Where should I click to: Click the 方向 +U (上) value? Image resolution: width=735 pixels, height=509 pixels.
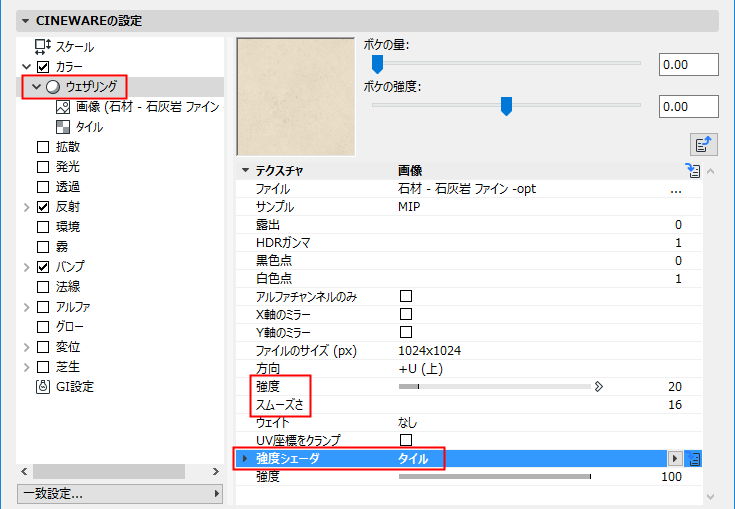coord(420,369)
